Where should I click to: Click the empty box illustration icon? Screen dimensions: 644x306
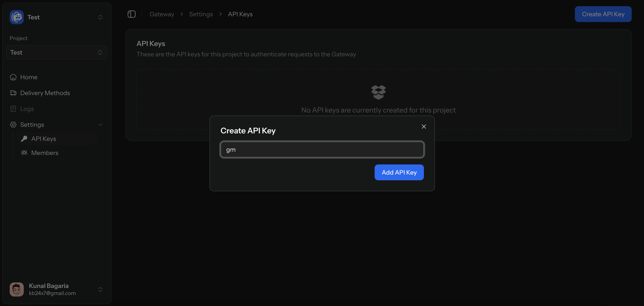pos(378,92)
